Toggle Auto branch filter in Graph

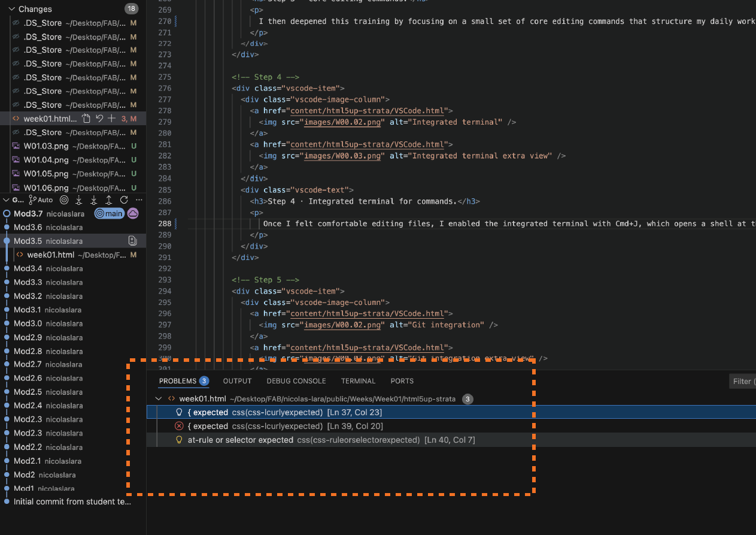point(41,200)
